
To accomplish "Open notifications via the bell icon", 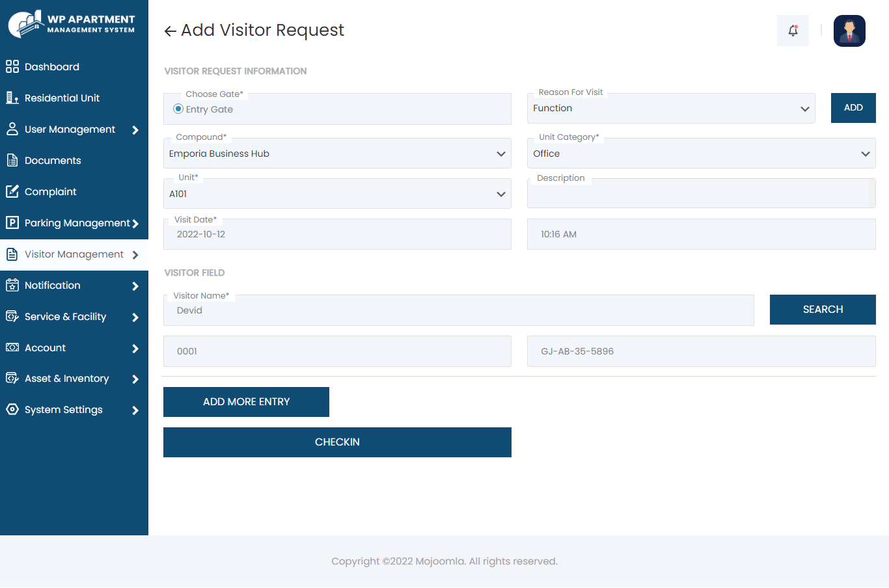I will [x=793, y=31].
